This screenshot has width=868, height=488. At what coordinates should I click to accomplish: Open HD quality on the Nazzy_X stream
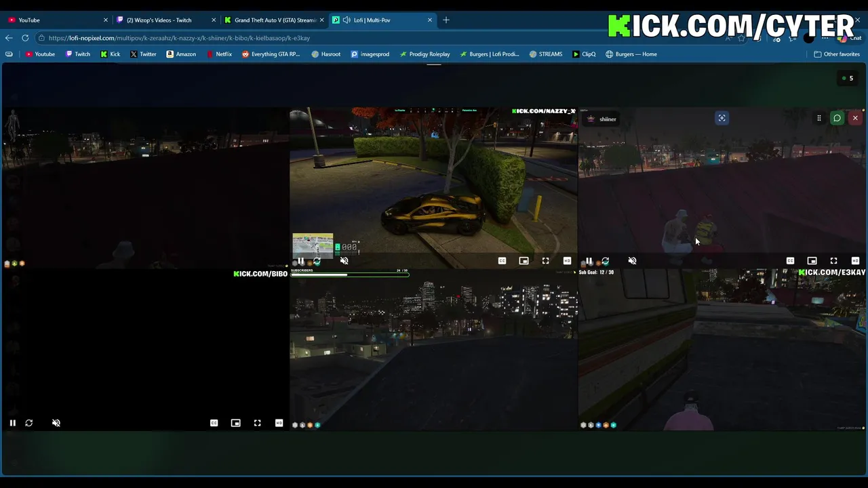[x=567, y=261]
